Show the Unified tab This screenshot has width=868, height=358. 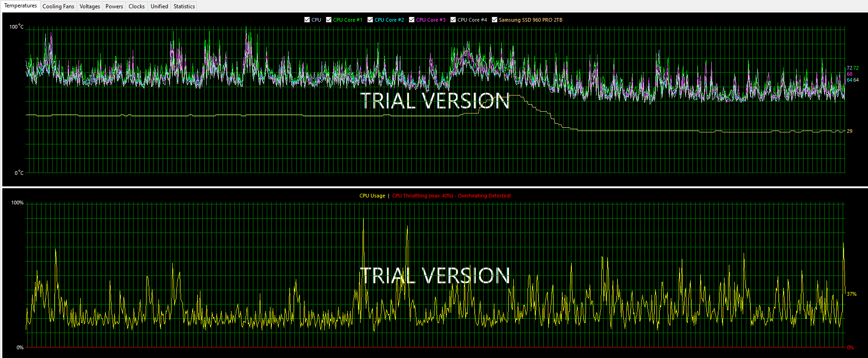[x=159, y=6]
